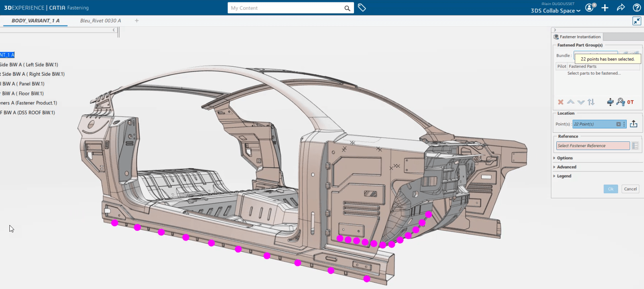This screenshot has height=289, width=644.
Task: Collapse the tree panel with left chevron
Action: click(114, 30)
